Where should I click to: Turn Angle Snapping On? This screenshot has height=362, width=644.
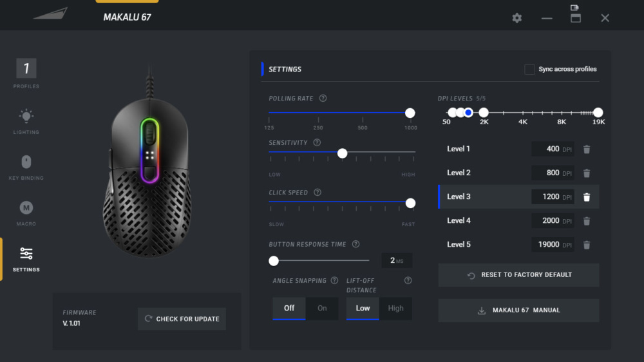(x=322, y=308)
